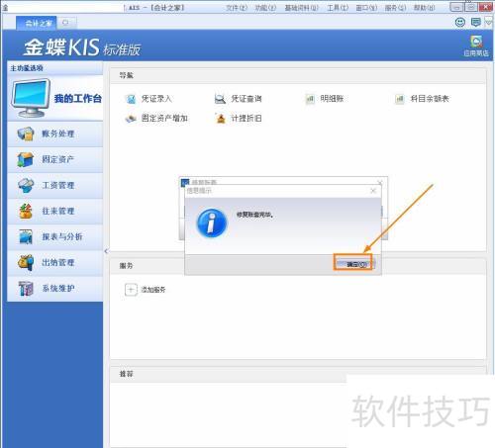Screen dimensions: 495x448
Task: Open the dropdown arrow beside message icon
Action: (488, 23)
